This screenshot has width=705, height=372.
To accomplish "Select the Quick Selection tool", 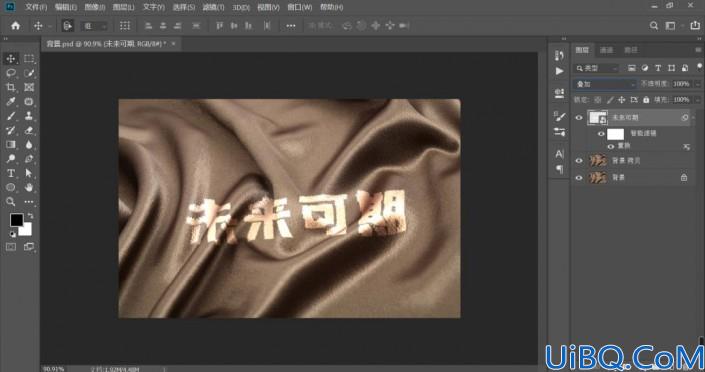I will coord(29,73).
